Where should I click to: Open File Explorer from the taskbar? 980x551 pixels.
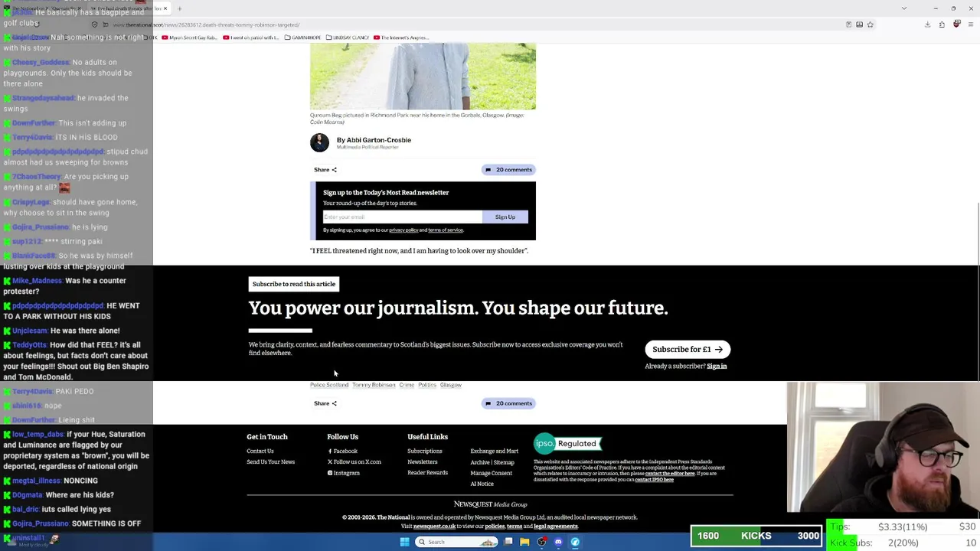[x=524, y=542]
